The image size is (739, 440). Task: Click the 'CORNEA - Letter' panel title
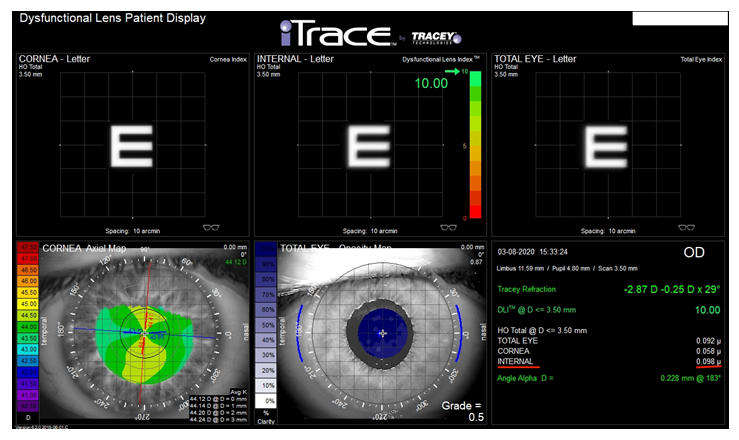click(x=54, y=59)
